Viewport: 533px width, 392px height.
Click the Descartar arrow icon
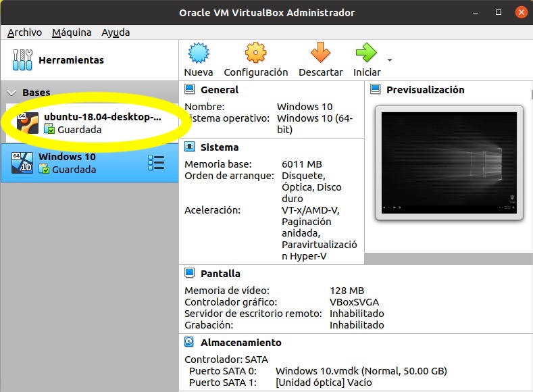pos(321,52)
